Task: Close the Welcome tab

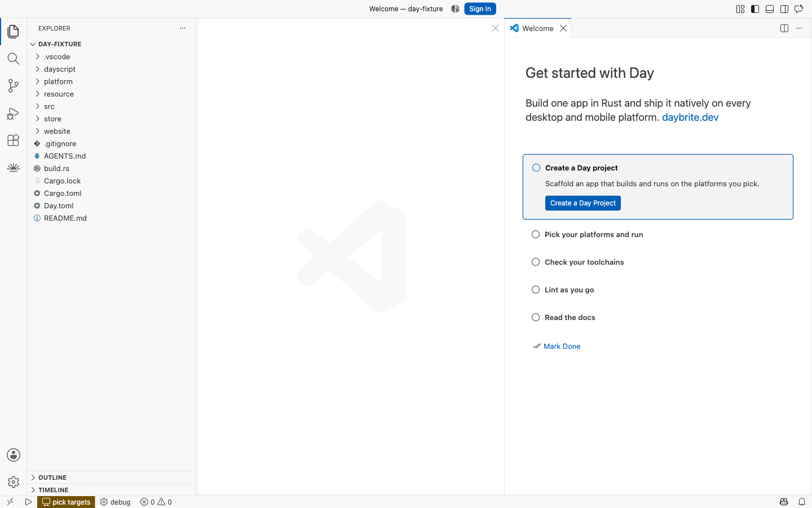Action: (x=563, y=28)
